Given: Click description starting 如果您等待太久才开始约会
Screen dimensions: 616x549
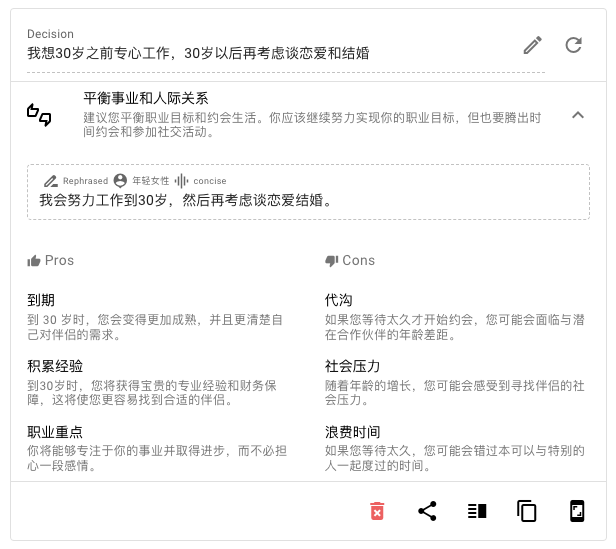Looking at the screenshot, I should click(455, 327).
